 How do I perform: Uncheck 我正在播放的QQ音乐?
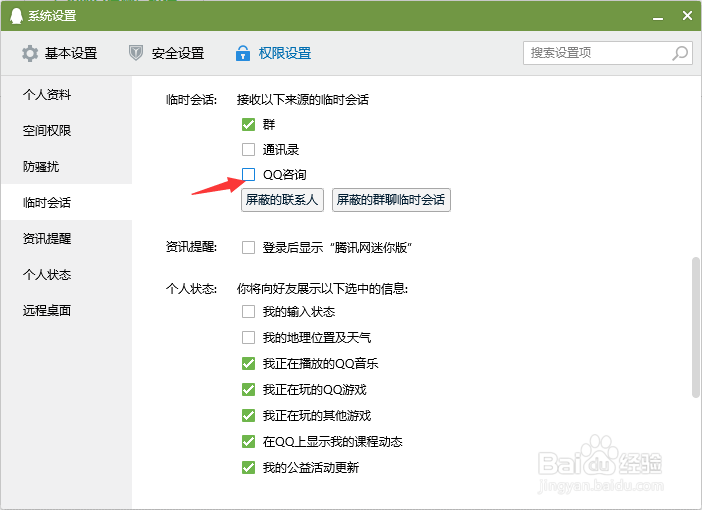pos(248,363)
